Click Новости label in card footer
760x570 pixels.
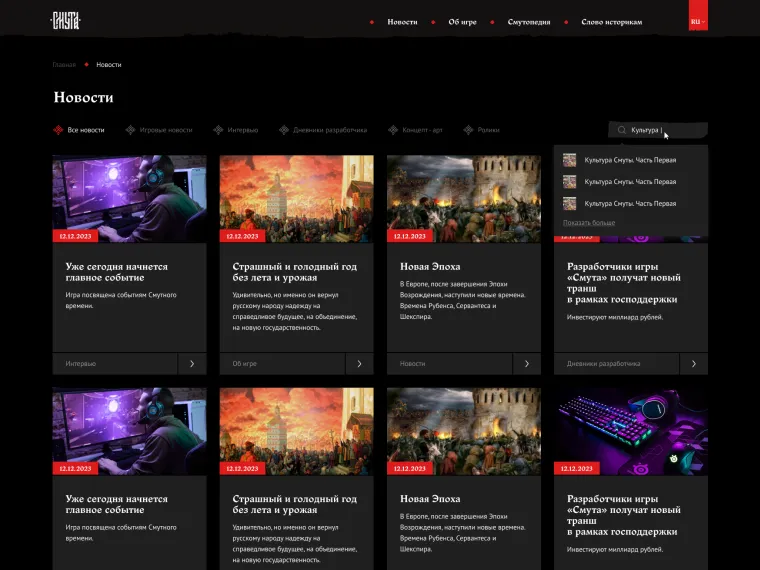[x=412, y=364]
